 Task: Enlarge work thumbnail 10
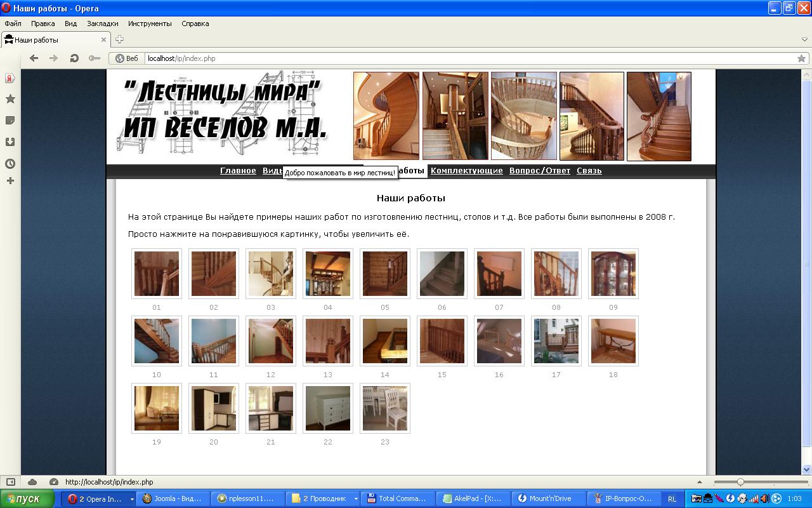tap(157, 341)
